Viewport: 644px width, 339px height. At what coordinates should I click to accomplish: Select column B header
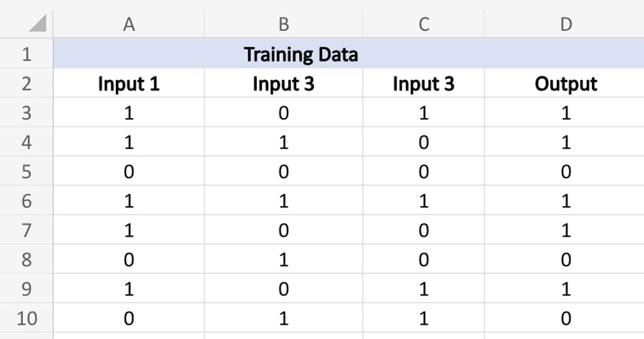(283, 24)
